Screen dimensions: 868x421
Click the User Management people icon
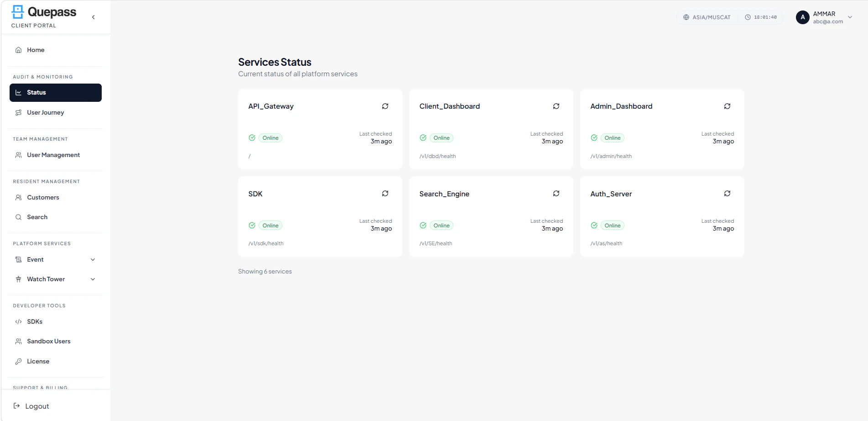pos(18,155)
